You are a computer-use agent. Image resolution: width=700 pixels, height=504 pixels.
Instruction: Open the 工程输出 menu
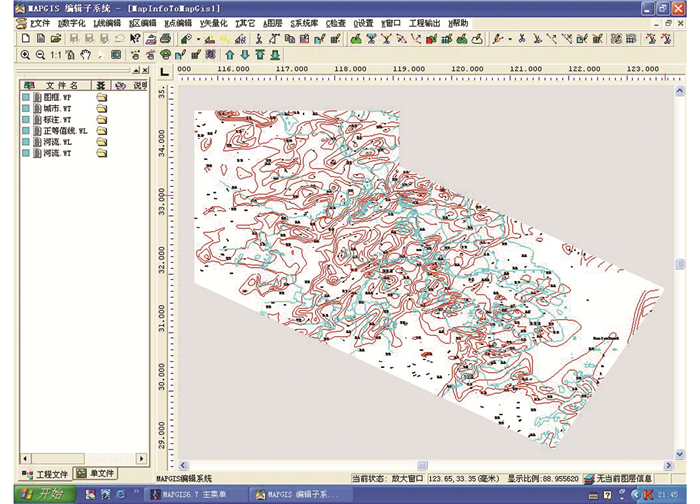point(423,22)
